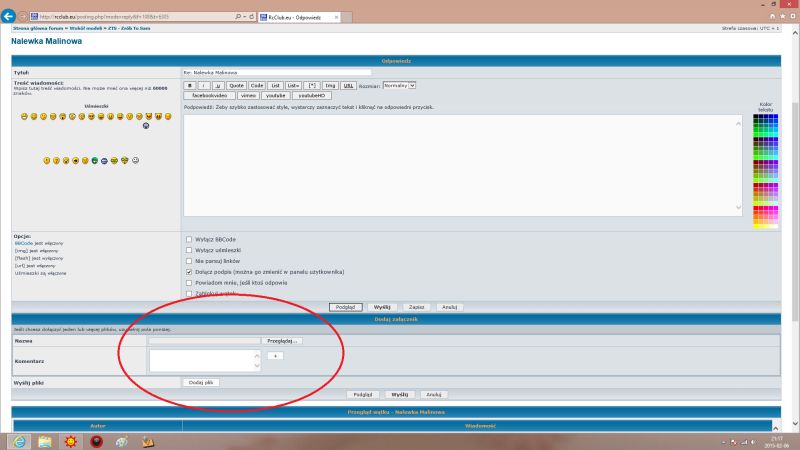Open the Strona główna forum breadcrumb

(x=38, y=29)
